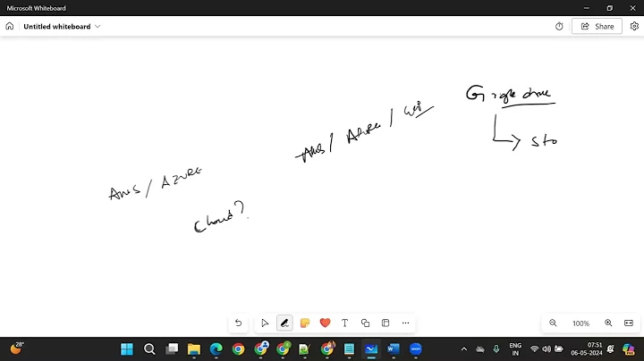Open Zoom app from taskbar

pyautogui.click(x=416, y=349)
